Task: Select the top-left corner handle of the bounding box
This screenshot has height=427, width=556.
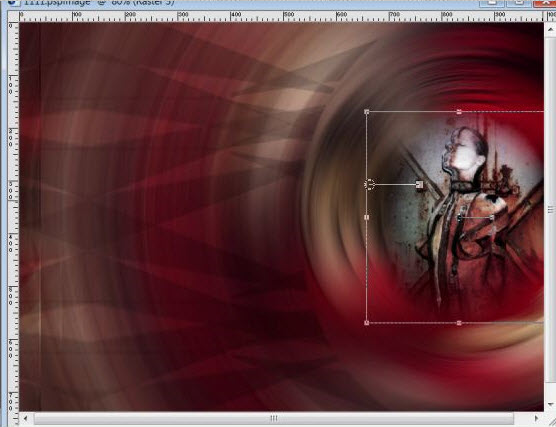Action: click(367, 112)
